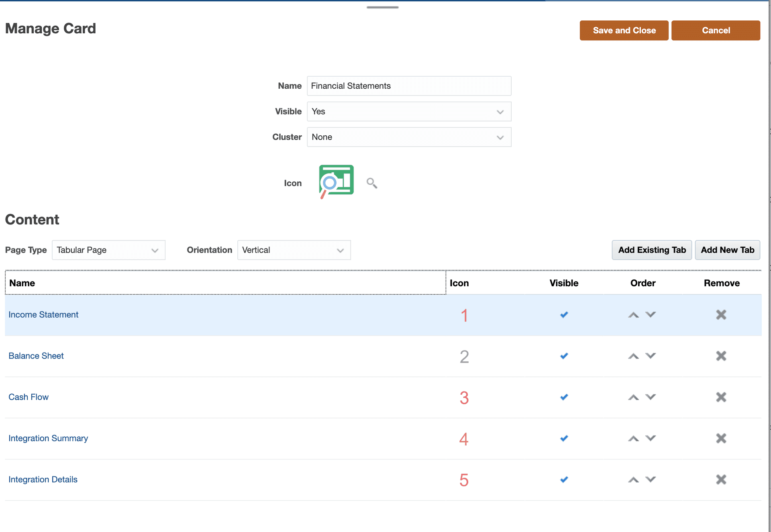
Task: Select the Integration Details tab icon 5
Action: [464, 480]
